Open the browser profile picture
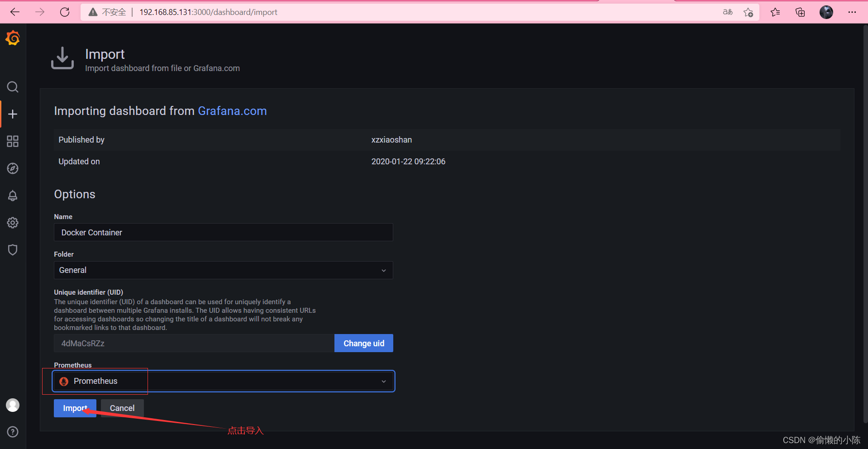This screenshot has height=449, width=868. pyautogui.click(x=826, y=12)
